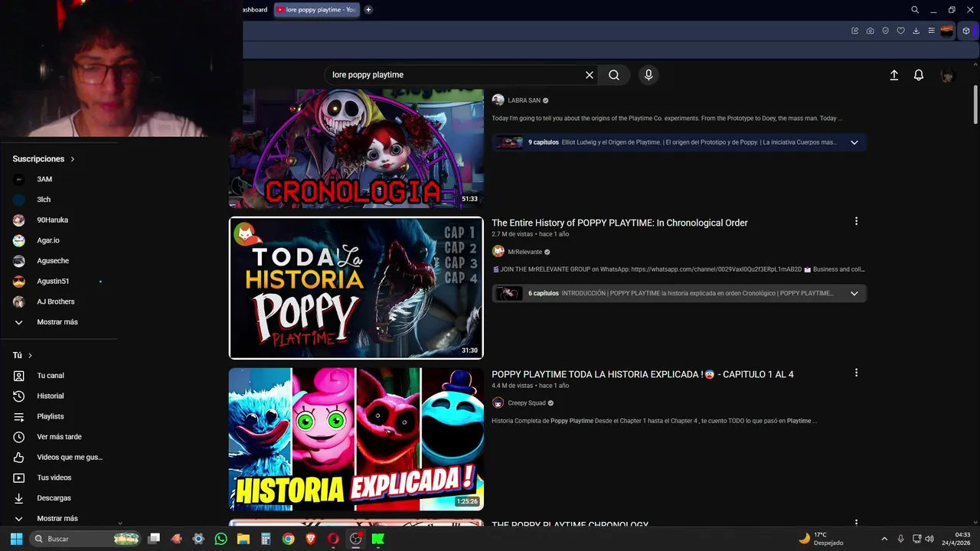
Task: Open more options for 'The Entire History' video
Action: (x=856, y=221)
